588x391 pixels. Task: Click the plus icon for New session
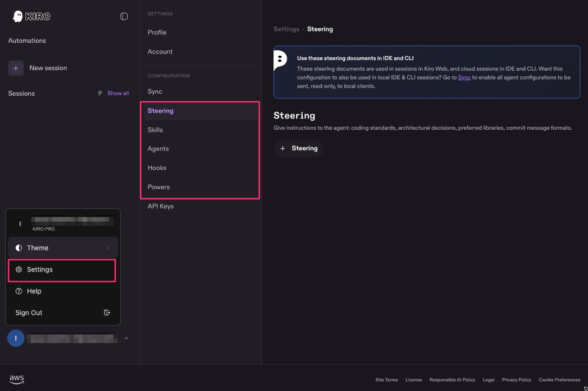[x=16, y=68]
